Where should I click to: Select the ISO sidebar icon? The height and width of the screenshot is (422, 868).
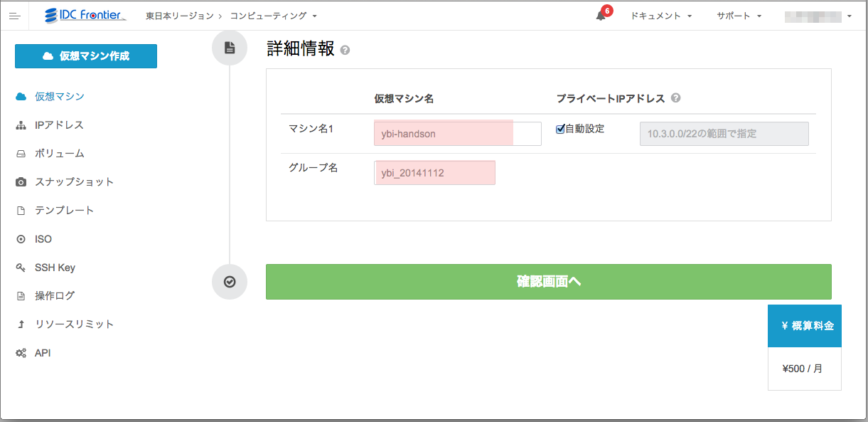pos(22,238)
